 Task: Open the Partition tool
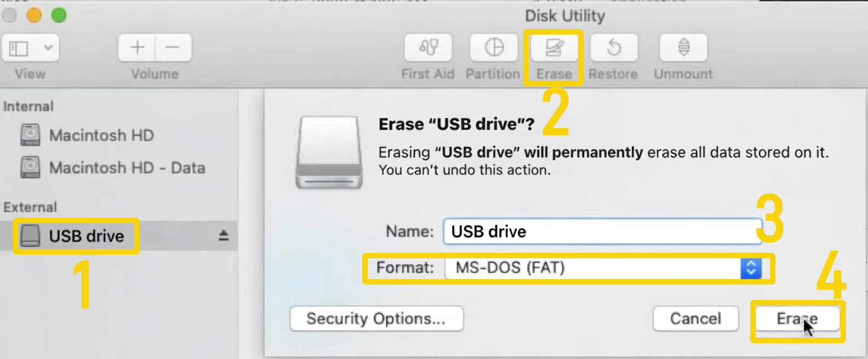[x=493, y=48]
